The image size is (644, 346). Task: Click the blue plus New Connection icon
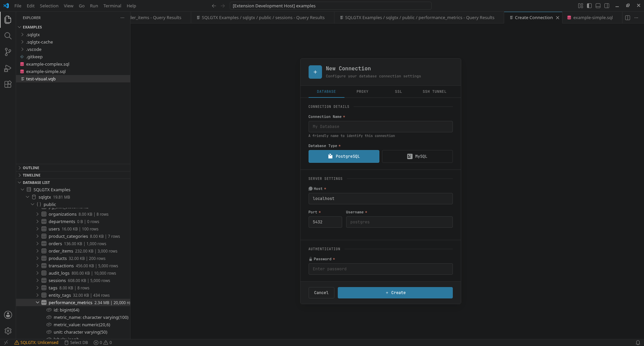[315, 72]
